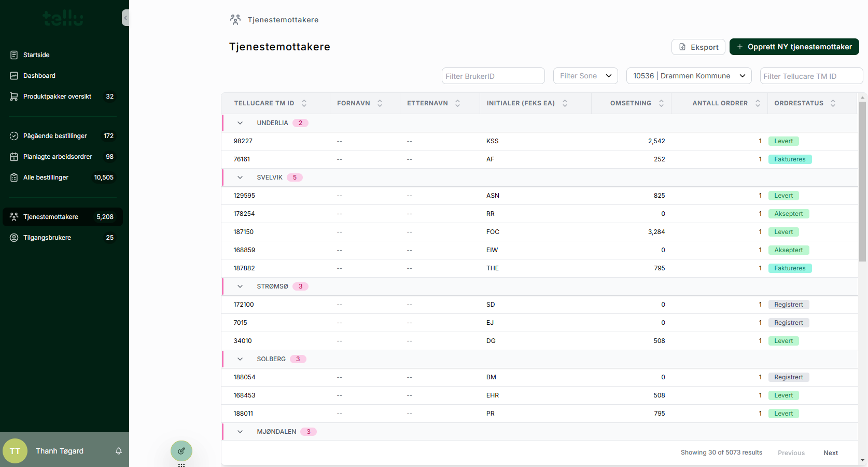
Task: Sort by the Tellucare TM ID column arrows
Action: pyautogui.click(x=304, y=103)
